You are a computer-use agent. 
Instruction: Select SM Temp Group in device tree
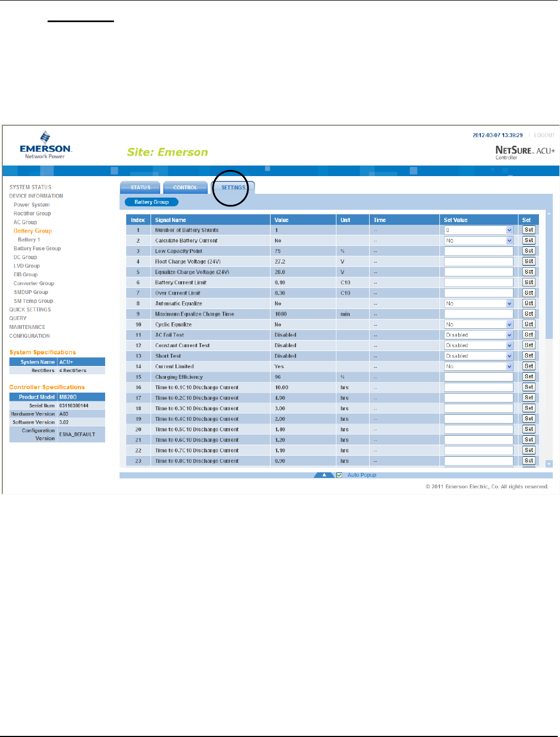tap(33, 301)
